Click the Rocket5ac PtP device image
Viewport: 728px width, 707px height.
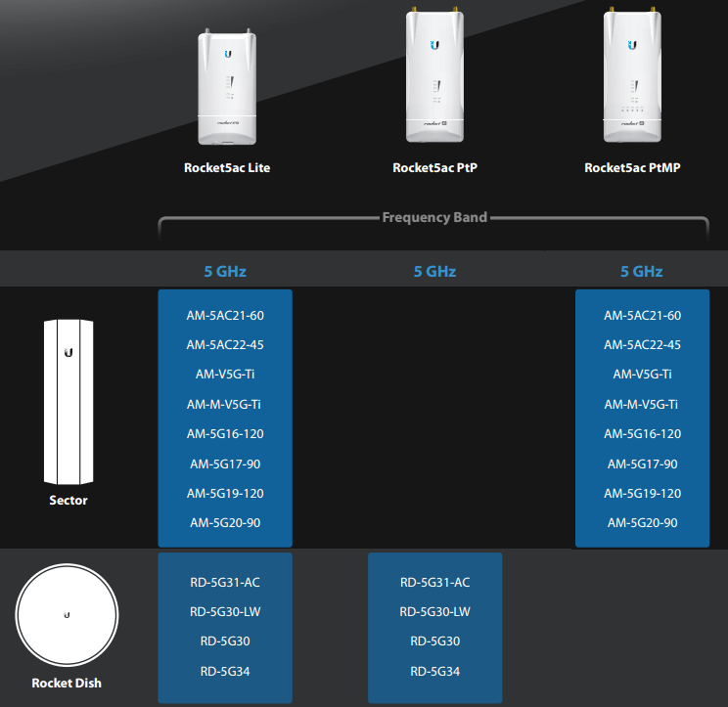434,74
